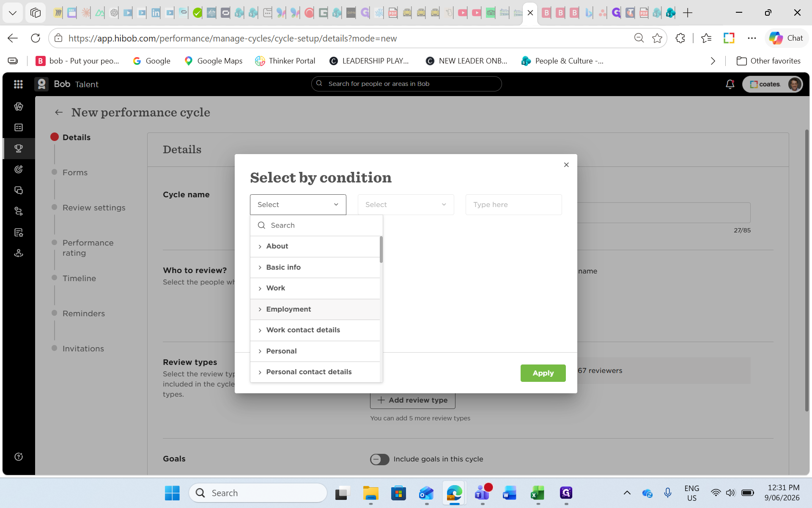This screenshot has height=508, width=812.
Task: Open the people hierarchy sidebar icon
Action: click(19, 253)
